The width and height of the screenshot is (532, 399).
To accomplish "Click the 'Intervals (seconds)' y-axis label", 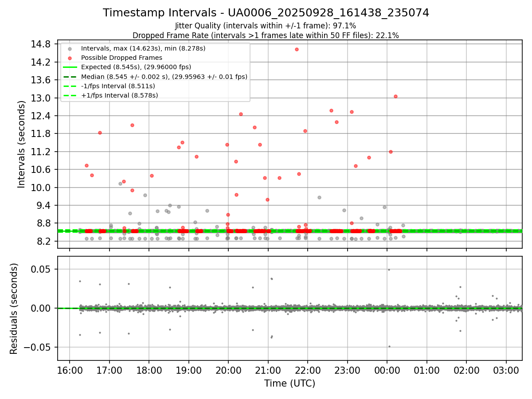I will 22,144.
